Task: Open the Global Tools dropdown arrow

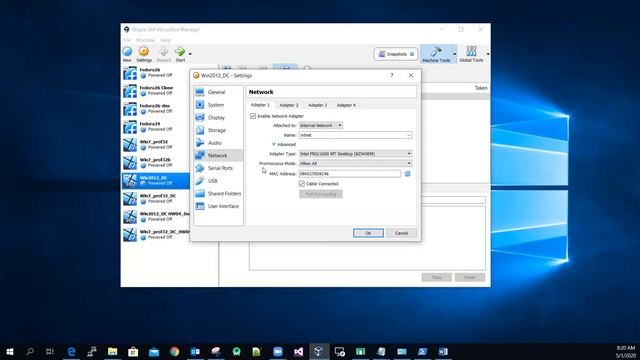Action: 487,54
